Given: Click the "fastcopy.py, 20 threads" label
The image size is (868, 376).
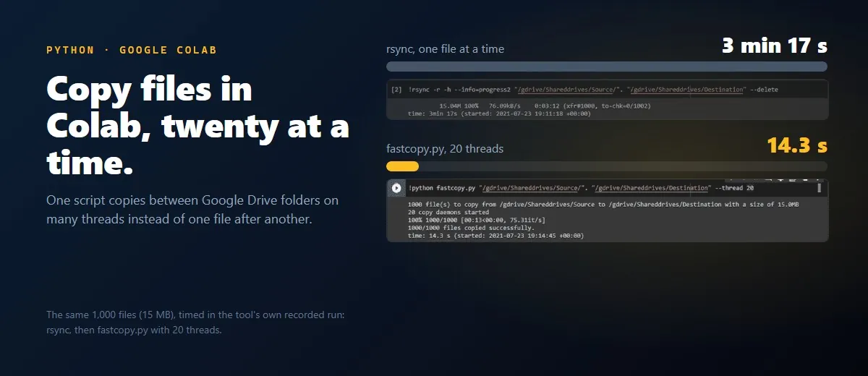Looking at the screenshot, I should [x=446, y=149].
